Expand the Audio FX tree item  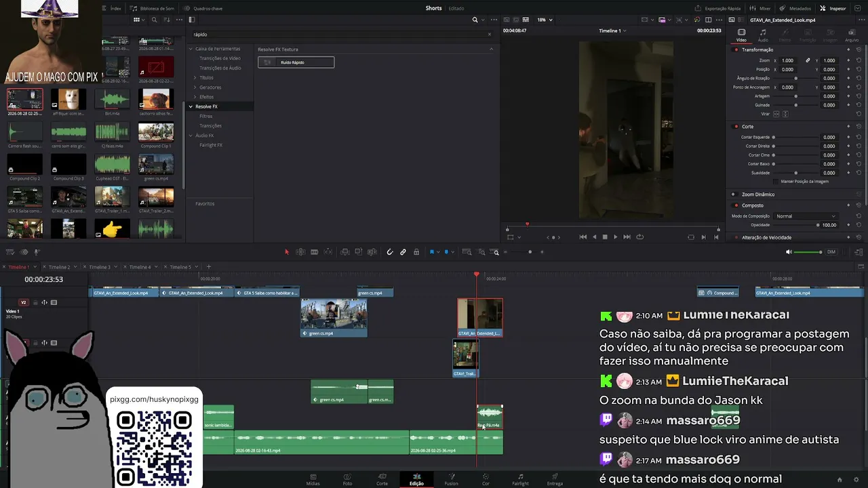pos(191,136)
